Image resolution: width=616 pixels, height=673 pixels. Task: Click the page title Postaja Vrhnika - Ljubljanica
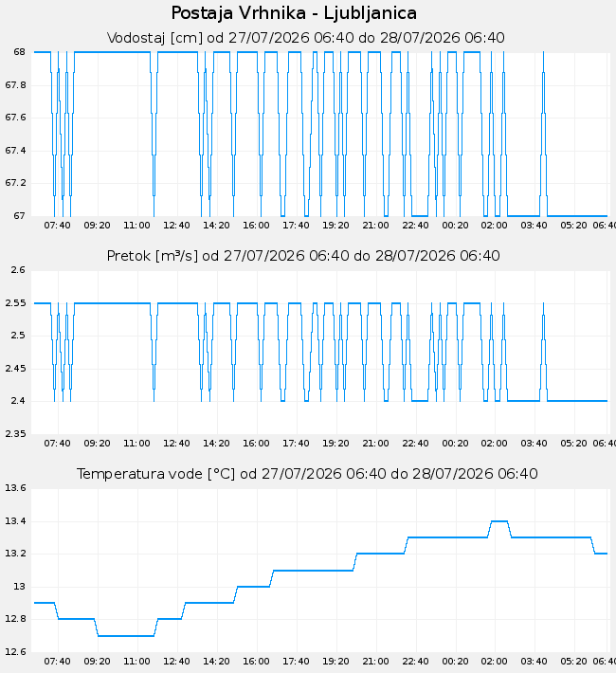pos(294,13)
